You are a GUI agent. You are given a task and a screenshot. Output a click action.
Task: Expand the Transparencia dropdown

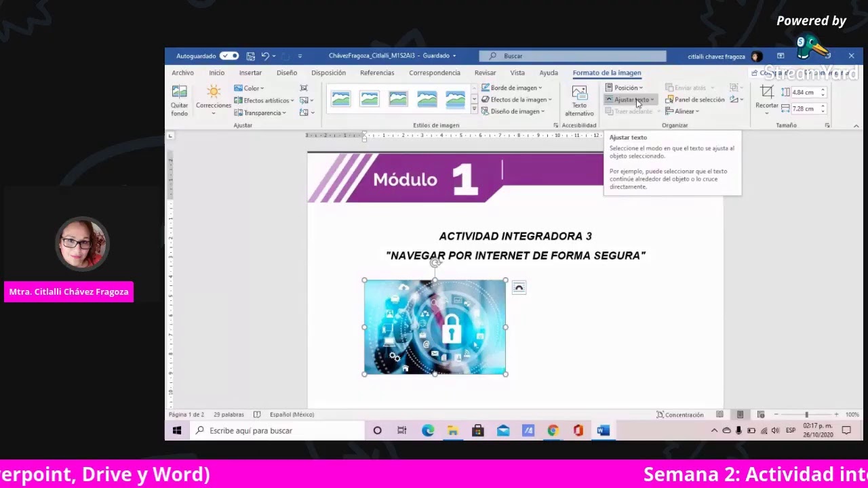pos(260,113)
